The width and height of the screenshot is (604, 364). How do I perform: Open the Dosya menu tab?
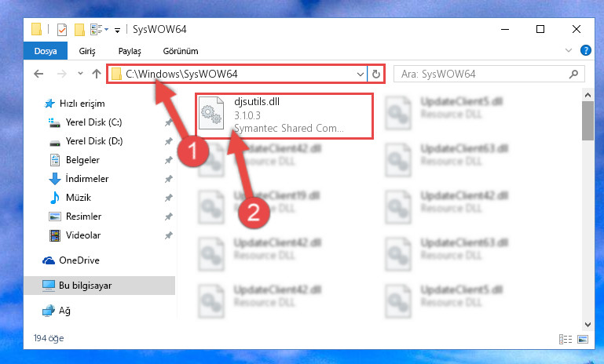coord(46,51)
